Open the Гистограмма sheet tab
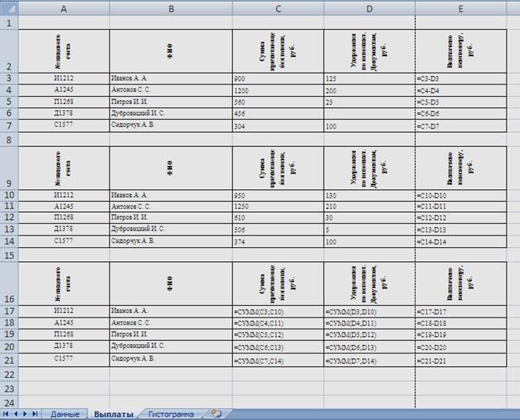Viewport: 520px width, 420px height. click(x=170, y=414)
